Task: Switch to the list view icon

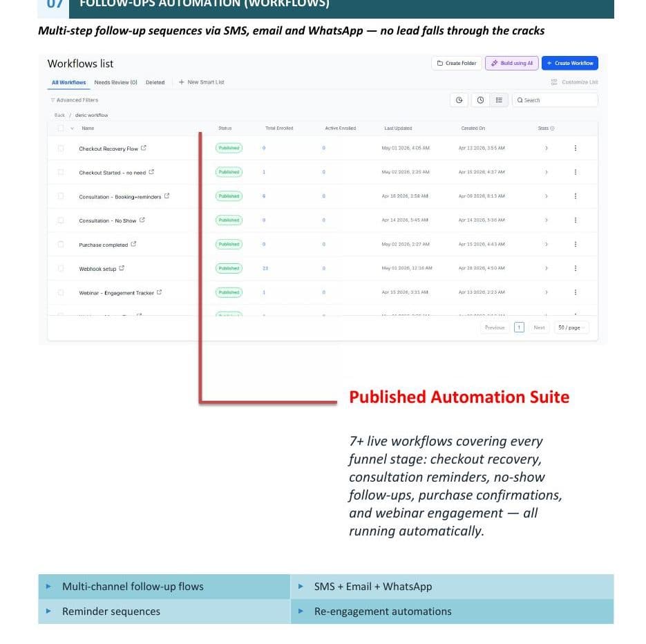Action: 499,100
